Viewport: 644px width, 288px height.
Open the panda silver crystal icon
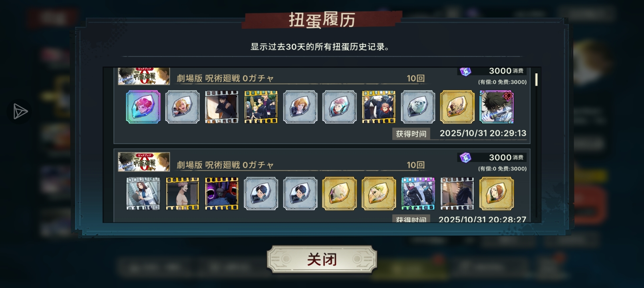(418, 107)
